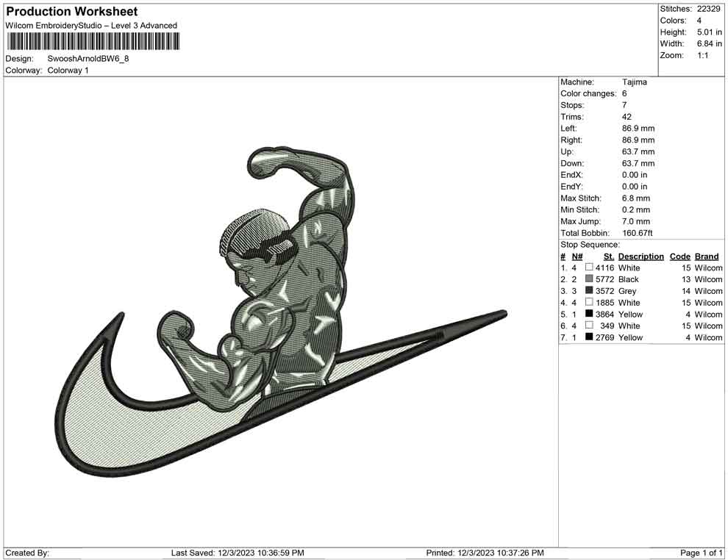Screen dimensions: 728x560
Task: Click stitch count '349' in stop 6
Action: [x=607, y=326]
